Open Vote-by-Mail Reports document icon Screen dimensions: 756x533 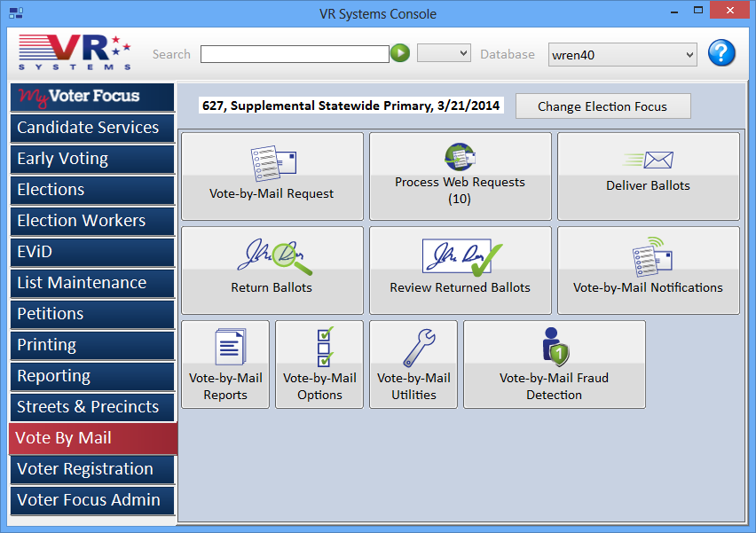pos(230,347)
